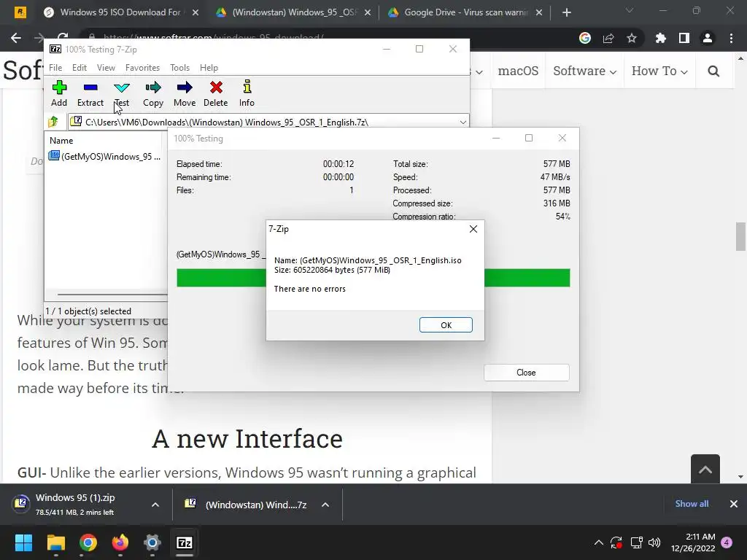Click the volume speaker tray icon
Screen dimensions: 747x560
654,542
